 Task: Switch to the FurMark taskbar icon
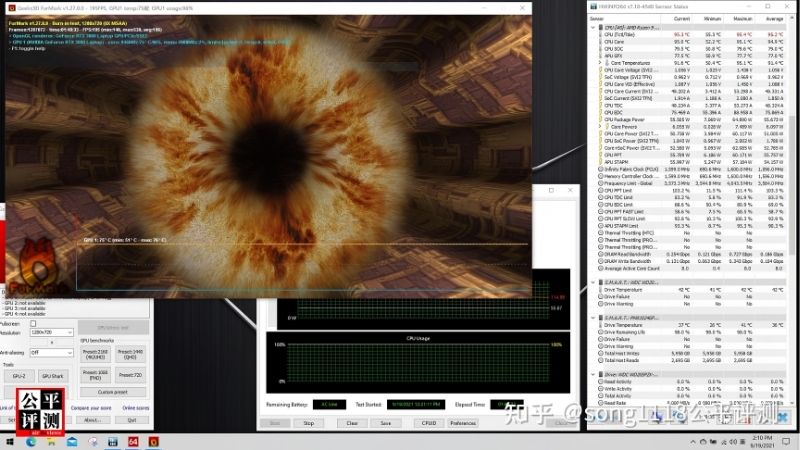[x=154, y=441]
